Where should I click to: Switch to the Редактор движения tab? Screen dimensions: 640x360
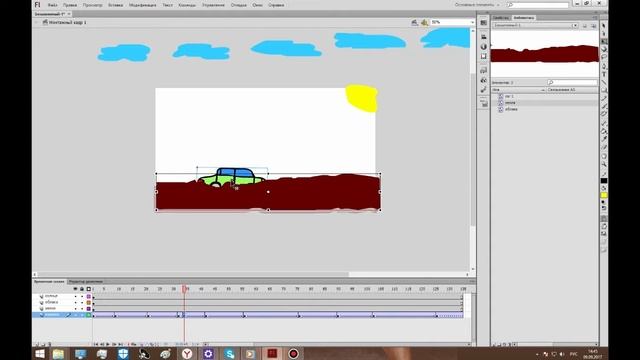[x=85, y=282]
